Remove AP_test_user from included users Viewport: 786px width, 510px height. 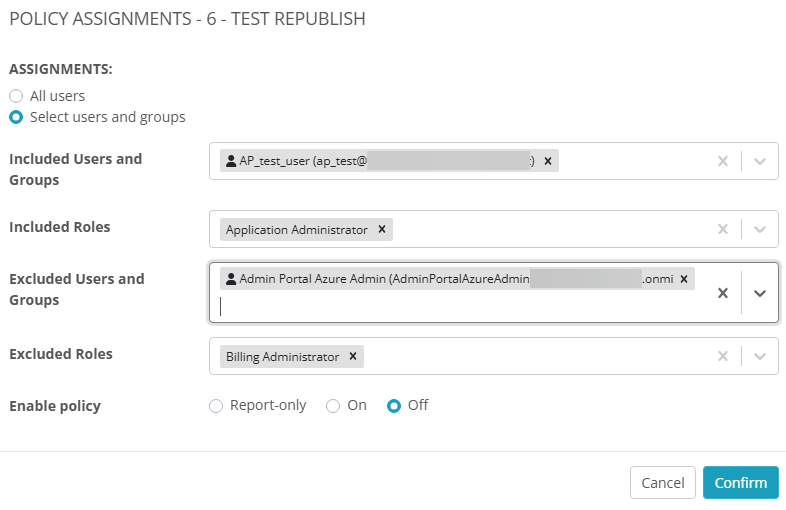[548, 161]
